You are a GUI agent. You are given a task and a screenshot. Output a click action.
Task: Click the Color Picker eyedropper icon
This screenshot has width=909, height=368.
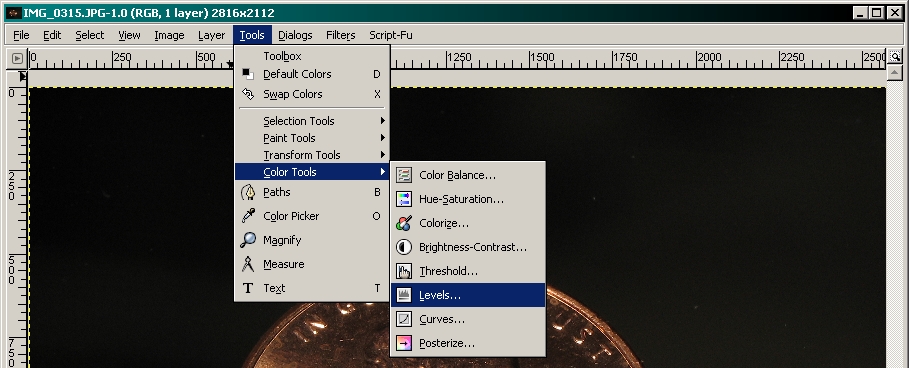[248, 216]
